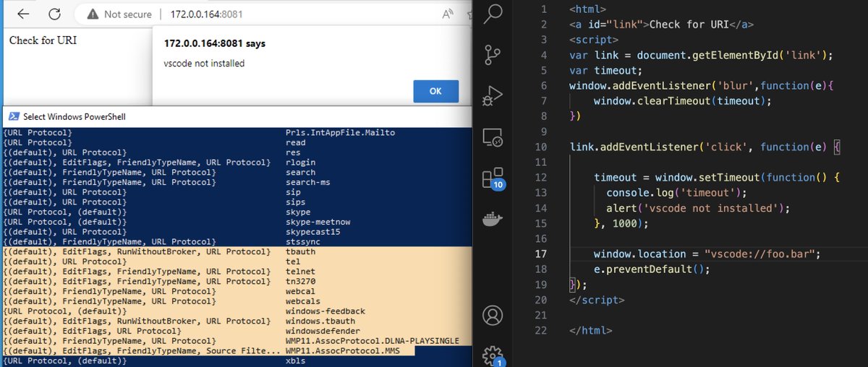Open the Not secure warning icon
The image size is (868, 367).
click(x=93, y=14)
